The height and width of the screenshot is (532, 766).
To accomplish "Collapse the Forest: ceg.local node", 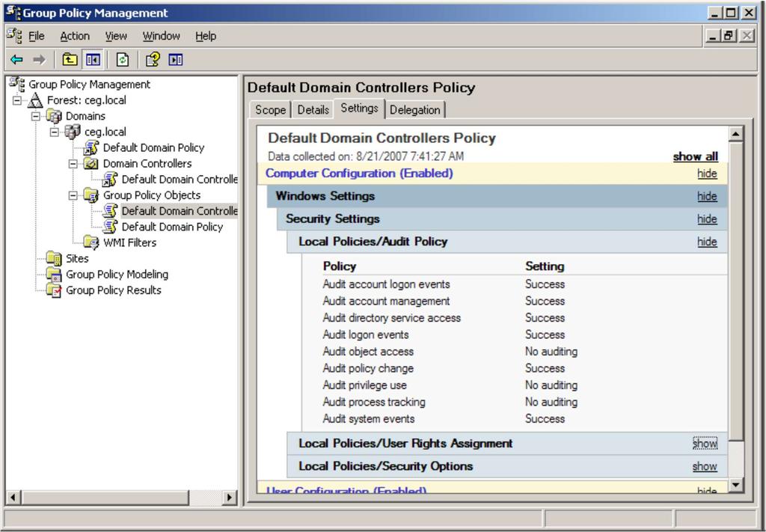I will tap(17, 100).
